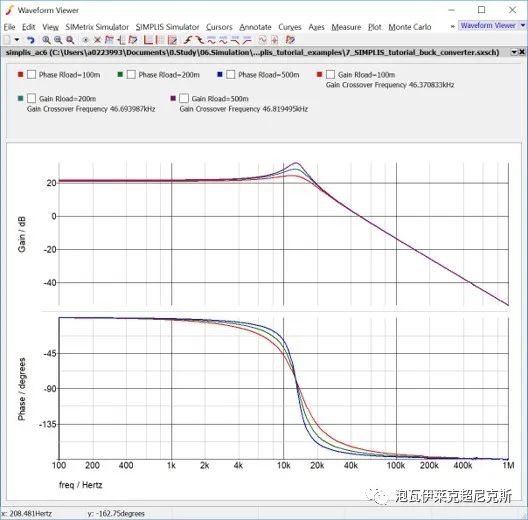Image resolution: width=528 pixels, height=520 pixels.
Task: Open the new sheet dropdown arrow
Action: coord(16,40)
